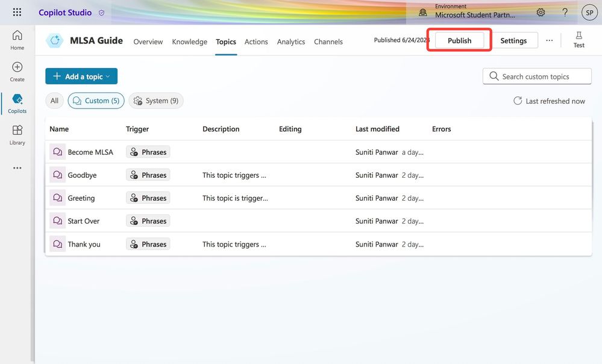Open the app launcher grid icon
This screenshot has width=602, height=364.
coord(17,12)
